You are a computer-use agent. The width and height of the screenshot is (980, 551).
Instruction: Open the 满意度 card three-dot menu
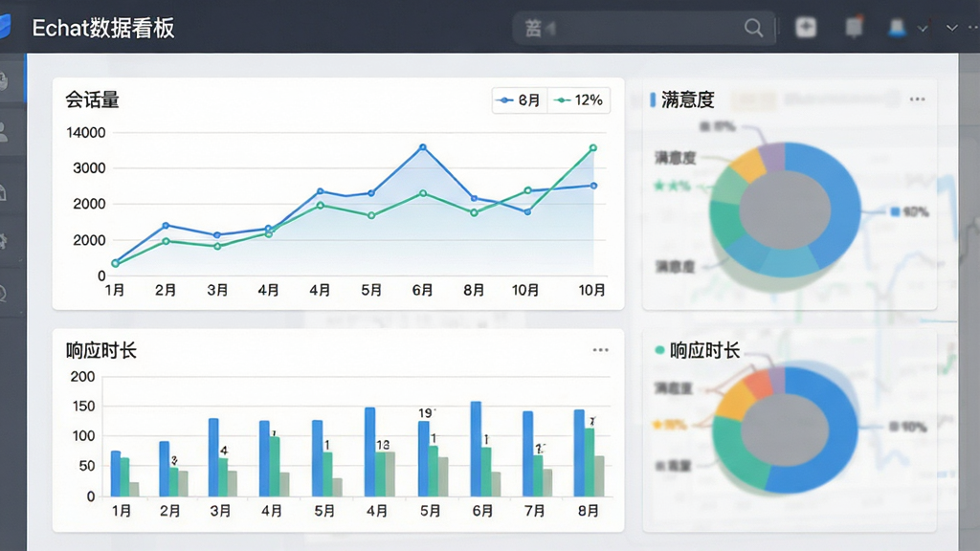[x=917, y=99]
